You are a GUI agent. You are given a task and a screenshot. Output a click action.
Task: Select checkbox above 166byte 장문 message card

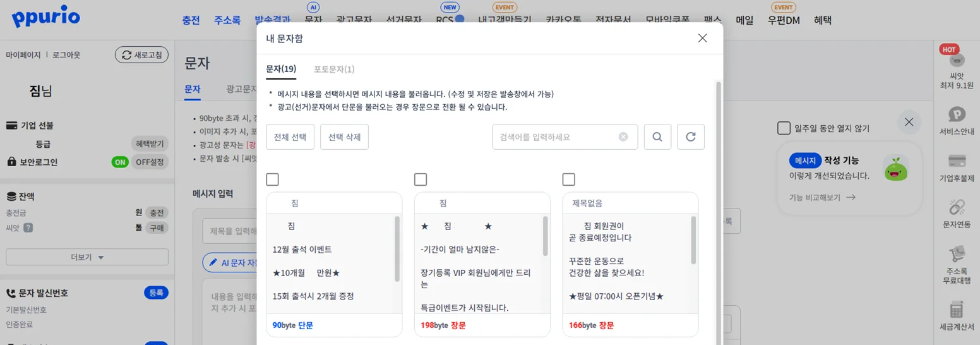(568, 179)
